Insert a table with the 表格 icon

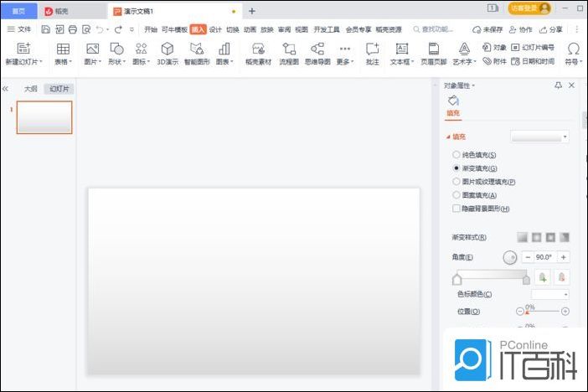tap(63, 49)
